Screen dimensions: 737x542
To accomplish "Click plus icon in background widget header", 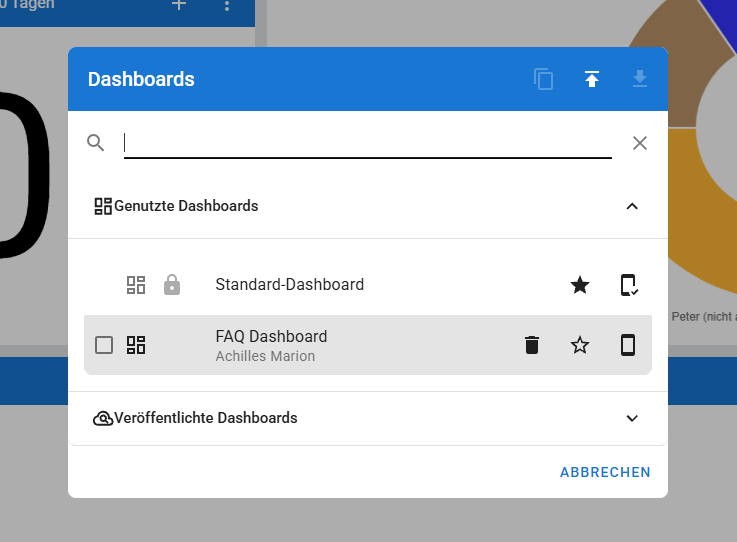I will coord(179,5).
